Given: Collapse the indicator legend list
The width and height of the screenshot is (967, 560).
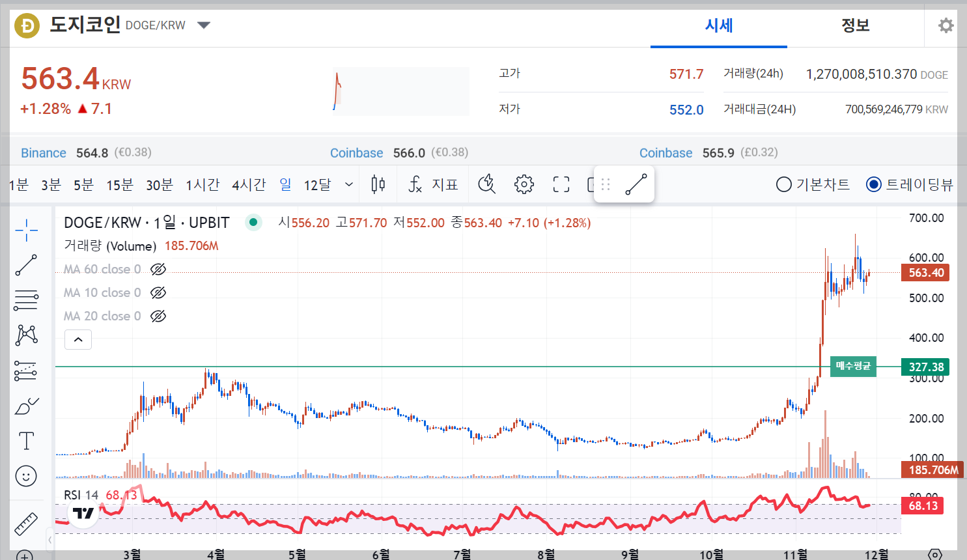Looking at the screenshot, I should click(x=78, y=339).
